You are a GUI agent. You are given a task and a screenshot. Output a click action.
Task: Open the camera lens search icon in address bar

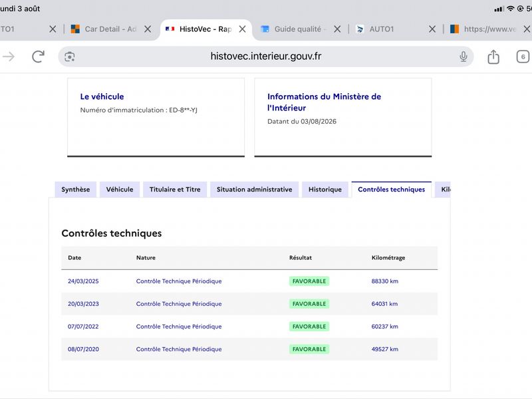(70, 57)
